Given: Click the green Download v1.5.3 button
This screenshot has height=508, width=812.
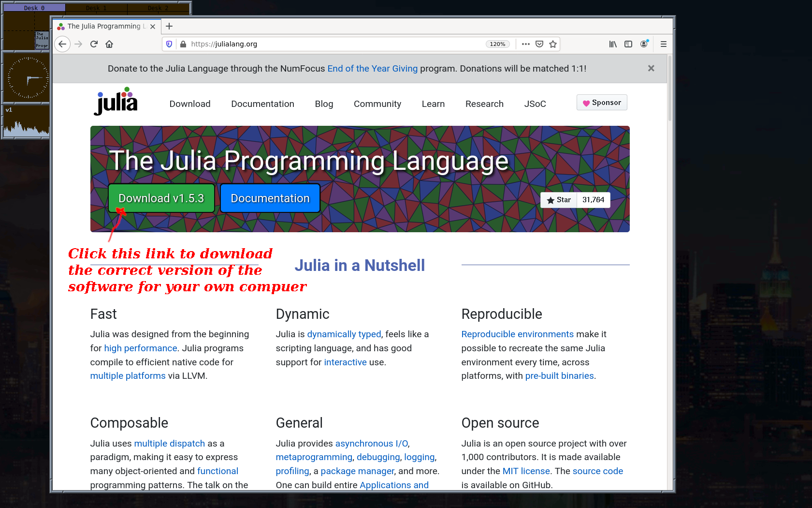Looking at the screenshot, I should (x=161, y=198).
